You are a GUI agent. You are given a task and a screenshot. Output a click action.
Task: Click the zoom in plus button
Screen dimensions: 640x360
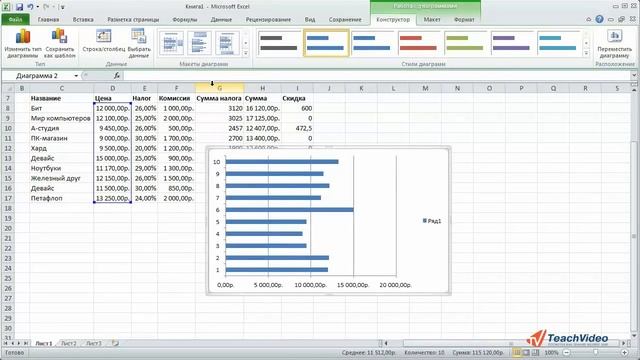tap(624, 352)
